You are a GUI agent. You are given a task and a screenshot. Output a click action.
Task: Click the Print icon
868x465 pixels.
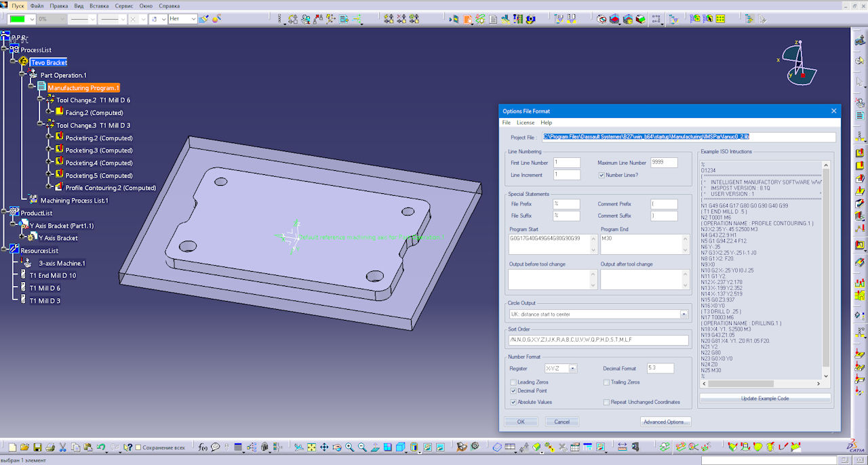[x=50, y=447]
